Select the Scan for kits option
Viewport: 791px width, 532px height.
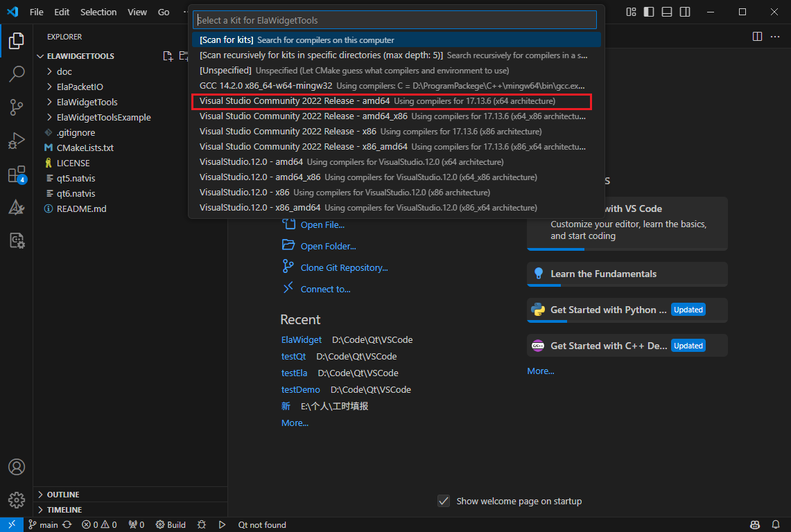pyautogui.click(x=397, y=40)
